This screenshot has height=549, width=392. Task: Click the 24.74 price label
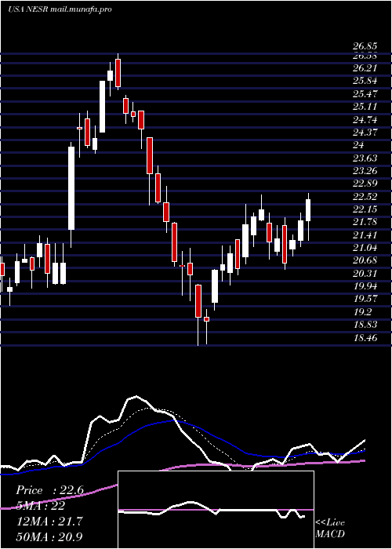(365, 120)
